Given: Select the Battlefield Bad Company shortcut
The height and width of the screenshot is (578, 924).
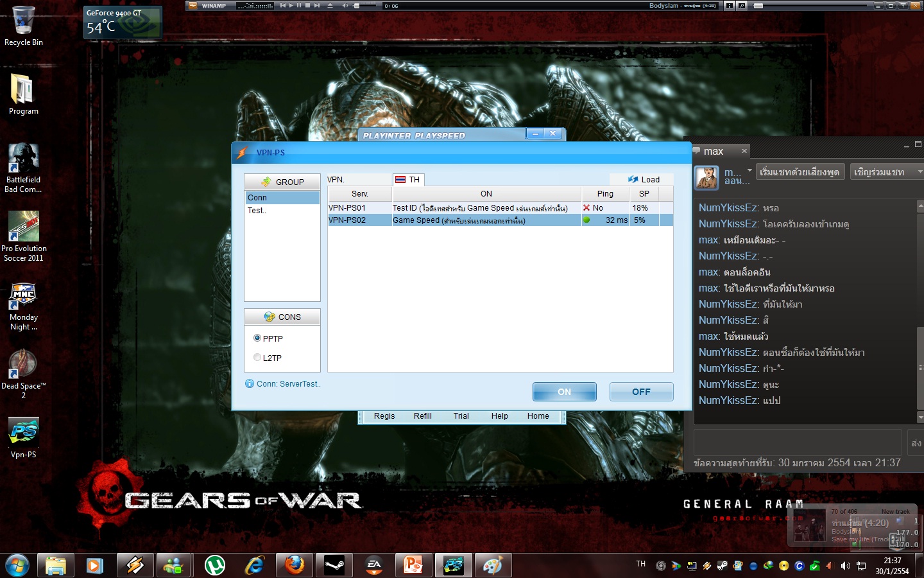Looking at the screenshot, I should (23, 168).
